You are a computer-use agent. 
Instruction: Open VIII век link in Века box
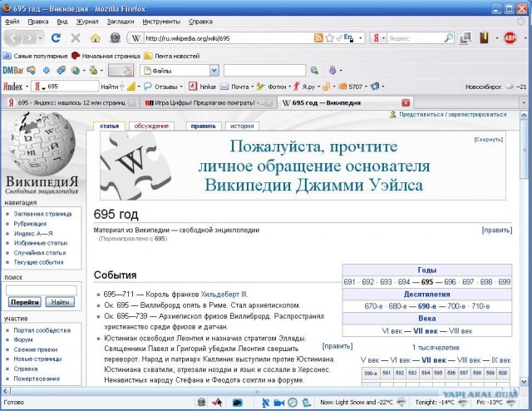pos(461,331)
